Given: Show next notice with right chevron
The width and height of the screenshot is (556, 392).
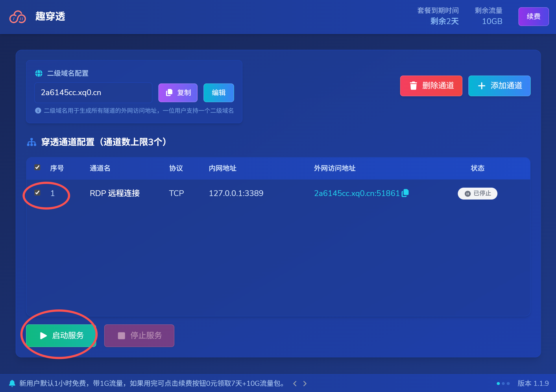Looking at the screenshot, I should click(x=305, y=384).
